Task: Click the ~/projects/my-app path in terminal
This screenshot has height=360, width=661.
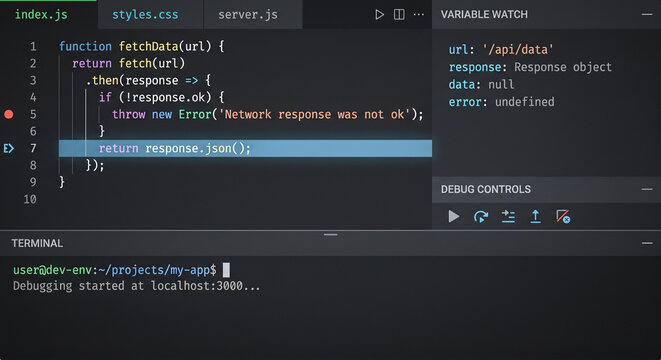Action: click(x=154, y=270)
